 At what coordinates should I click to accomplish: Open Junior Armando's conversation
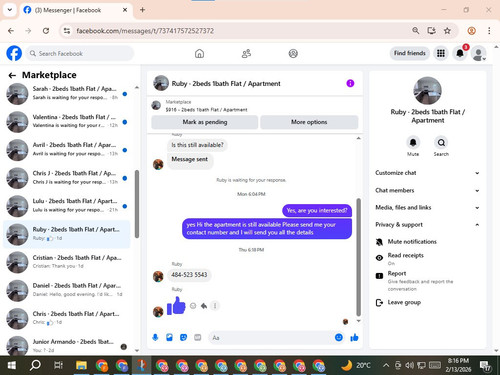pyautogui.click(x=67, y=345)
